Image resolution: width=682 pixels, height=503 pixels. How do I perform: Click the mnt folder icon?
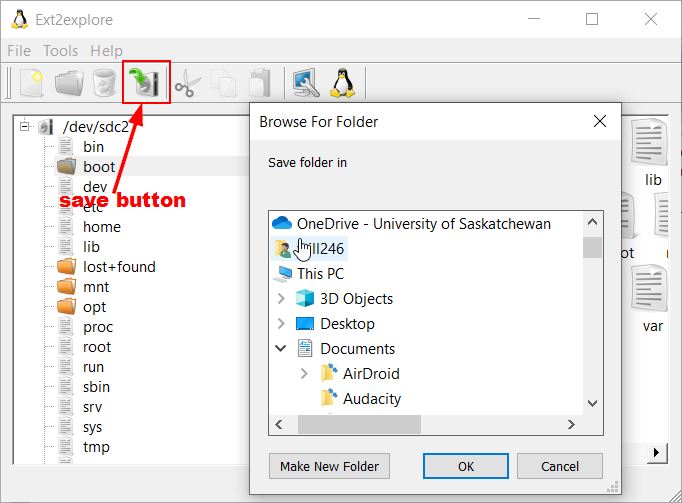point(67,286)
